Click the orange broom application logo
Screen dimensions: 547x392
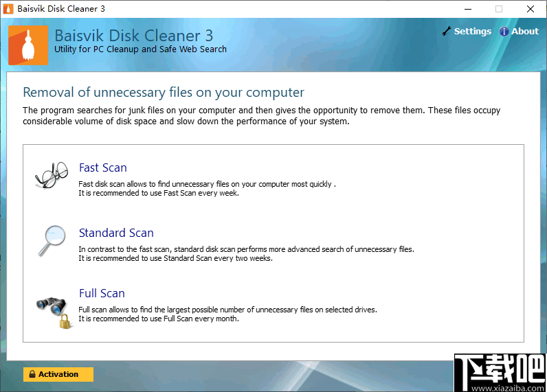(x=28, y=45)
